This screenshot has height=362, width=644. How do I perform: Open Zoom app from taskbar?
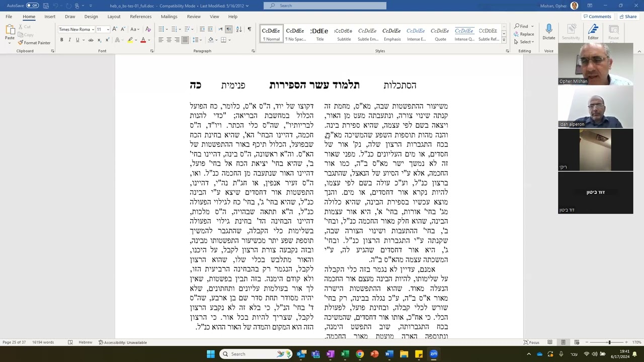pos(434,354)
